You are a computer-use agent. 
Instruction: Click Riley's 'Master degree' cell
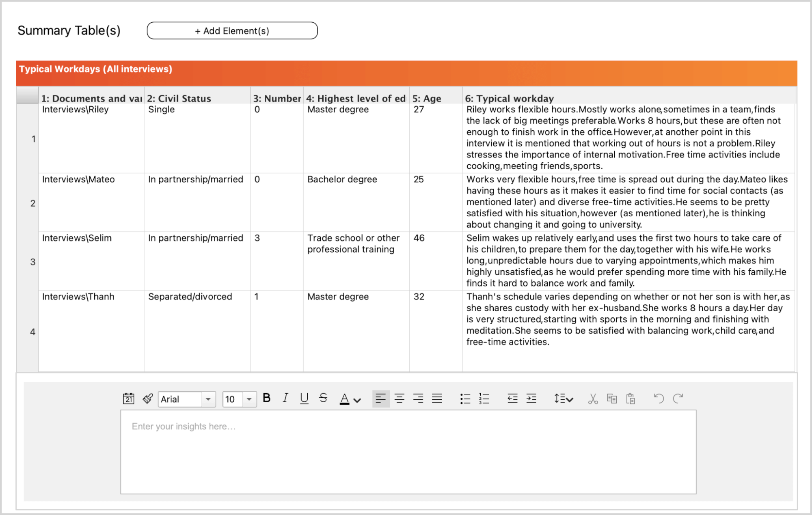(x=356, y=138)
